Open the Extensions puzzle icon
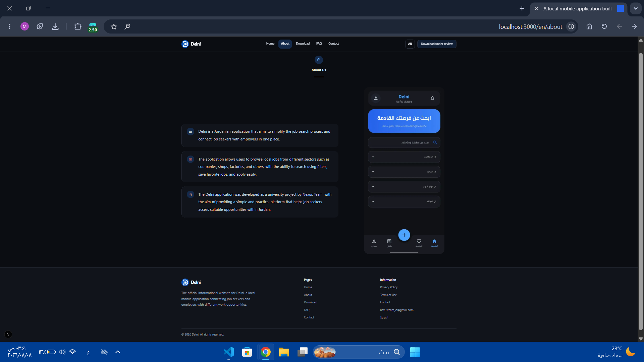Viewport: 644px width, 362px height. point(78,26)
